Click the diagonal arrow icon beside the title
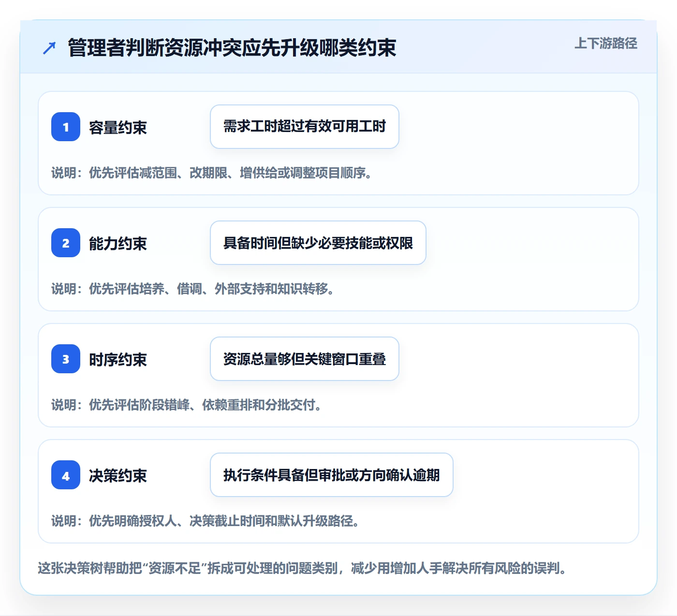The width and height of the screenshot is (677, 616). click(49, 48)
